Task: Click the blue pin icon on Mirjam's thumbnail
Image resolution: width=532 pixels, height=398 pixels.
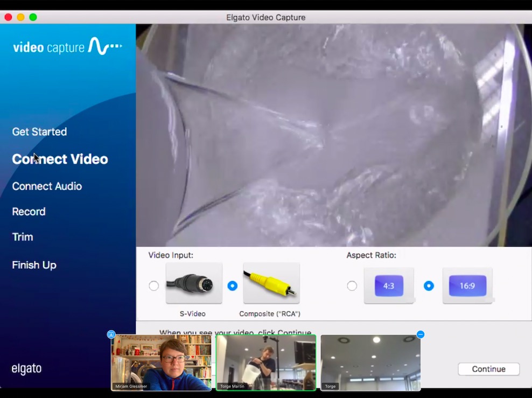Action: [x=111, y=334]
